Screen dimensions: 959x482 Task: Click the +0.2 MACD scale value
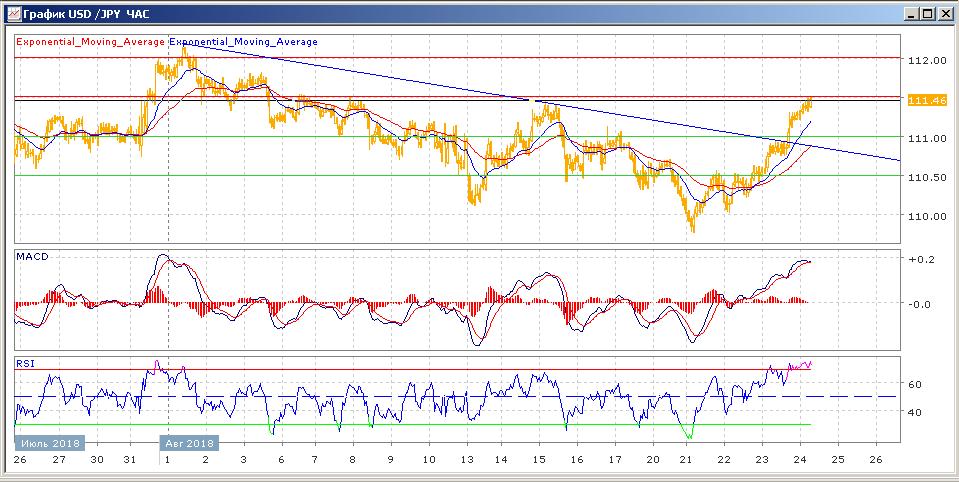[920, 259]
